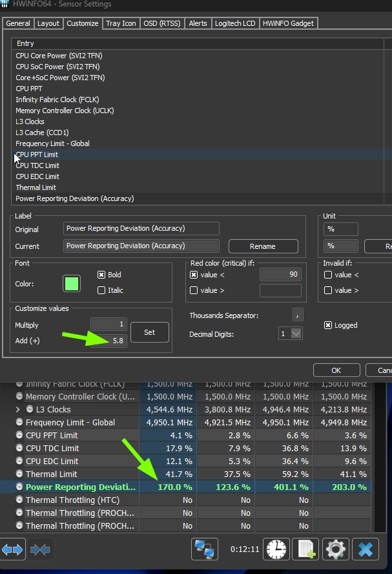Click the 170.0 % current value cell
The image size is (392, 574).
coord(168,487)
